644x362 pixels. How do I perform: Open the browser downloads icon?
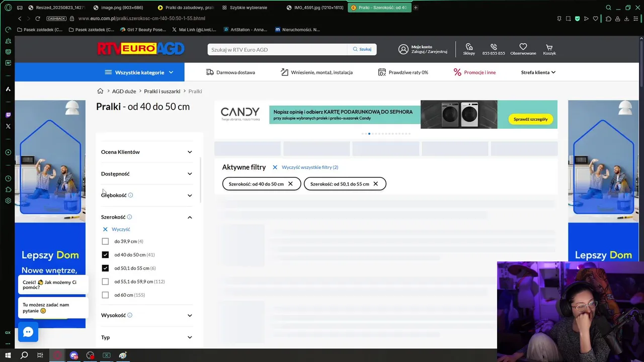pyautogui.click(x=626, y=19)
